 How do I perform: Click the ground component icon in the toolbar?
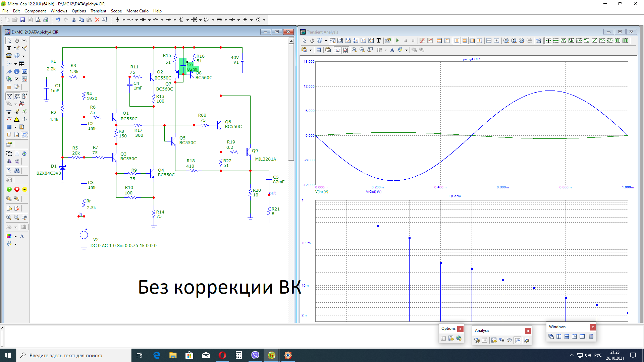(117, 20)
